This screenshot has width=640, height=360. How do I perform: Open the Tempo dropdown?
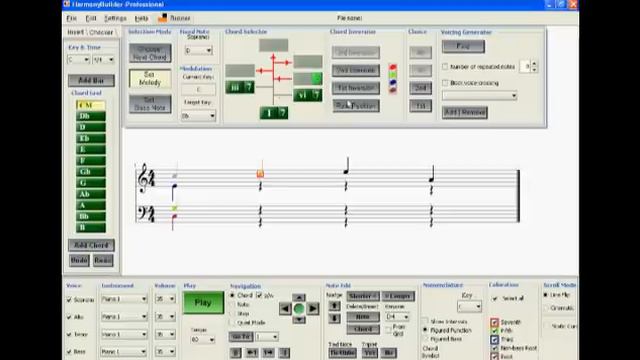tap(202, 340)
